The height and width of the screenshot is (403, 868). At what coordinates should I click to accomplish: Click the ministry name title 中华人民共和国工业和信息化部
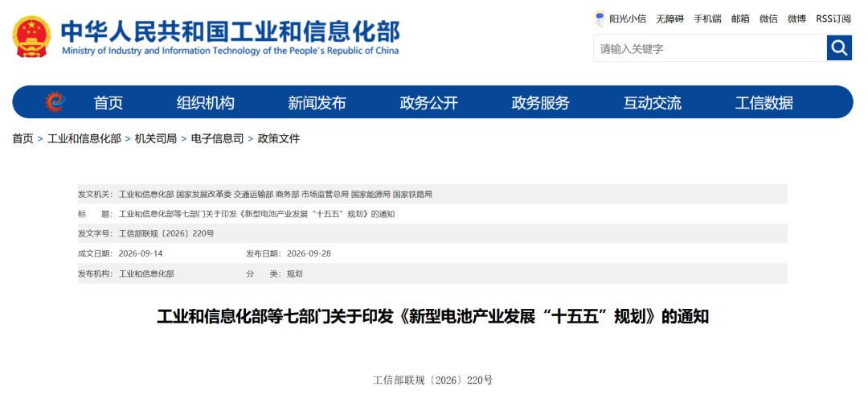tap(230, 31)
